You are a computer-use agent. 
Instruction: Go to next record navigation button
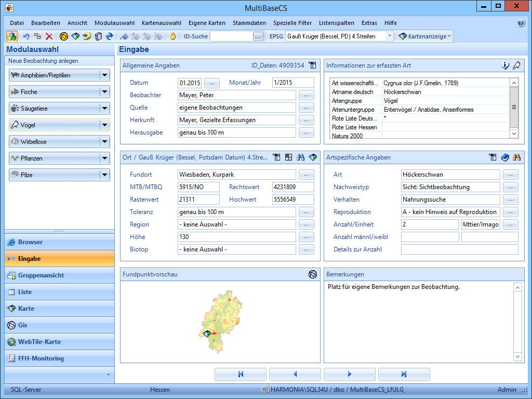350,374
